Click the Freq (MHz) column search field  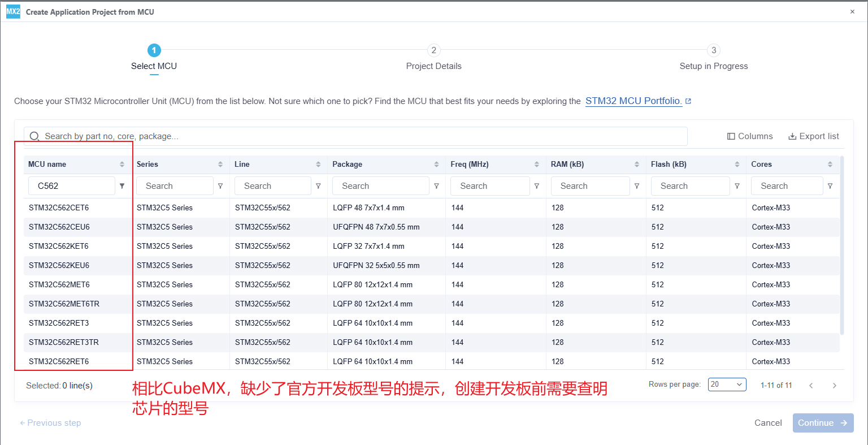pyautogui.click(x=490, y=186)
